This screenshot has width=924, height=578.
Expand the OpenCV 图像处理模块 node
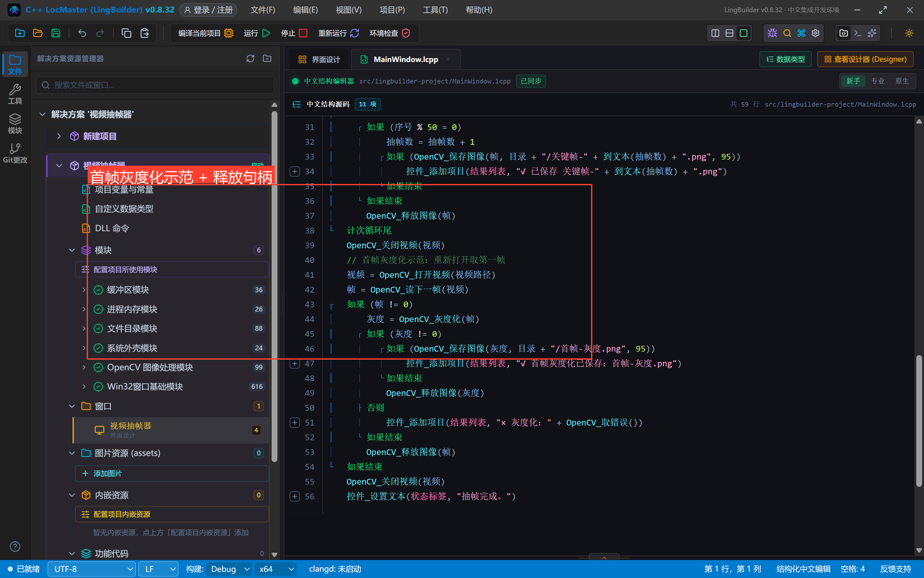click(84, 367)
